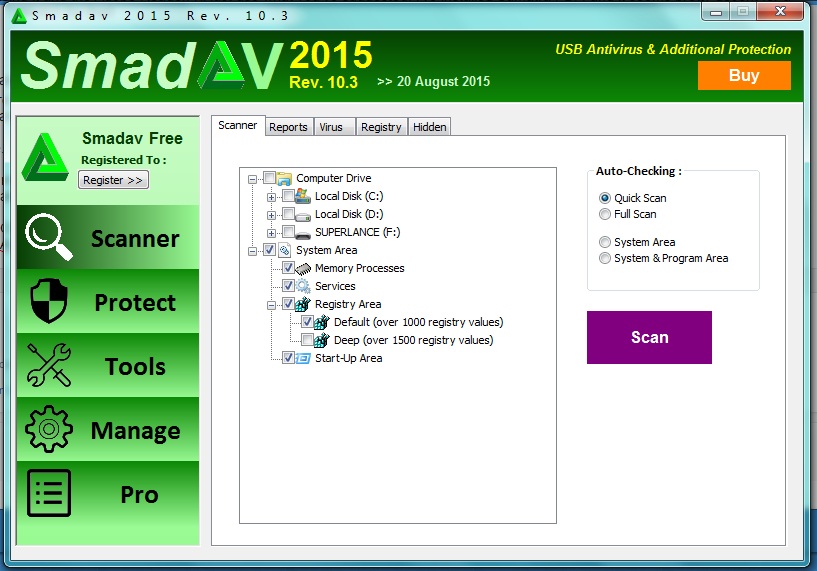Check the SUPERLANCE (F:) checkbox
Screen dimensions: 817x571
[x=288, y=232]
